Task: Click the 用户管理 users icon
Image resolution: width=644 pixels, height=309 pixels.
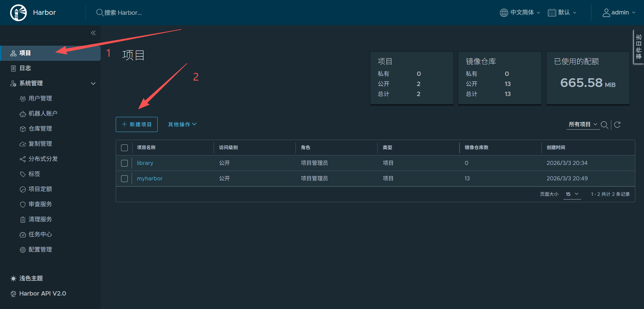Action: pyautogui.click(x=22, y=98)
